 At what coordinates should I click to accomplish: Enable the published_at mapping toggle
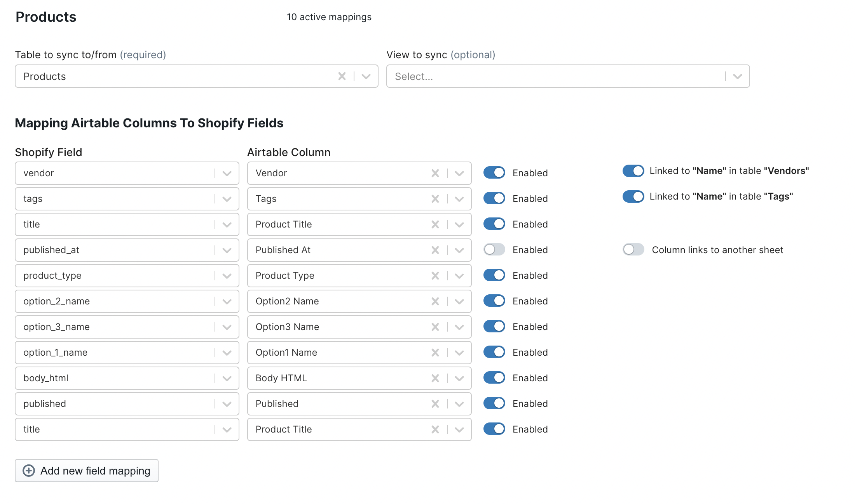[494, 249]
